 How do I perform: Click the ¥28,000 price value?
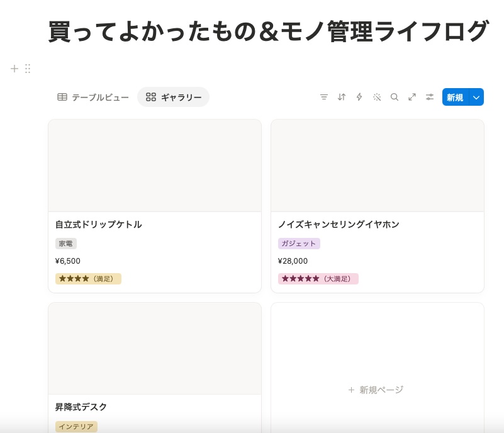point(293,261)
